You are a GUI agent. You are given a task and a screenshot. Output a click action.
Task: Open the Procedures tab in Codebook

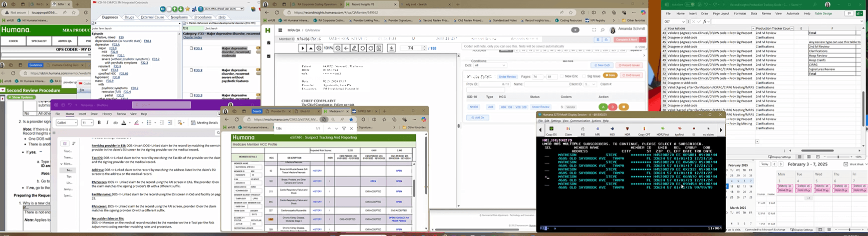[x=203, y=17]
